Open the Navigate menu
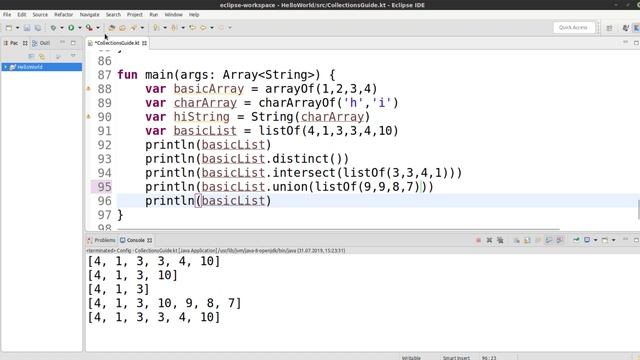Screen dimensions: 640x360 point(89,14)
